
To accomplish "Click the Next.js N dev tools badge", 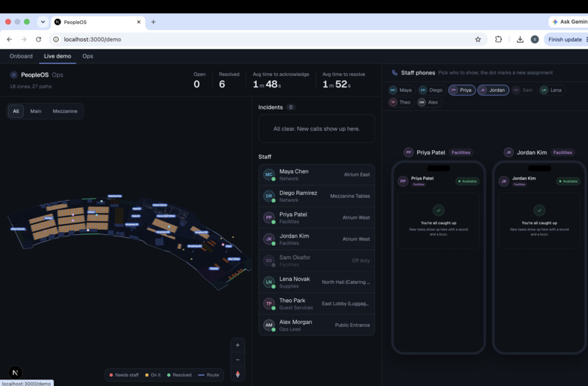I will 15,372.
